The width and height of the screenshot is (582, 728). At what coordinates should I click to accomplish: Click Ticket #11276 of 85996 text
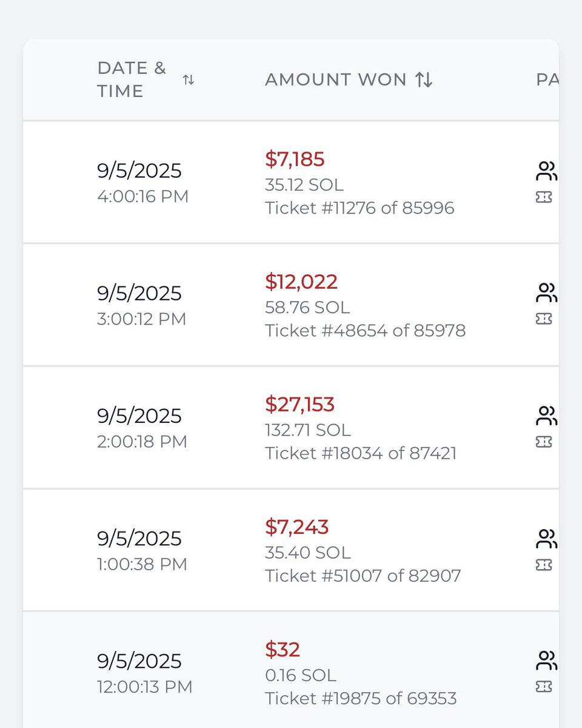pyautogui.click(x=360, y=208)
